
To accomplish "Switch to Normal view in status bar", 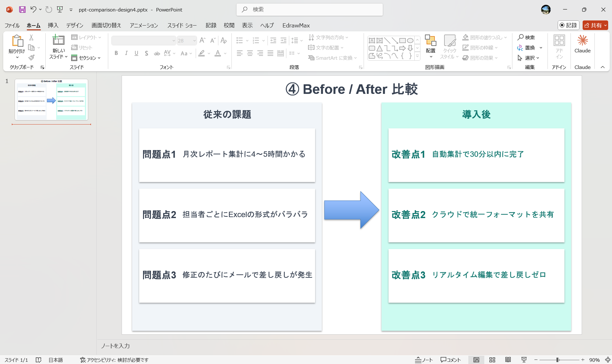I will (x=476, y=360).
